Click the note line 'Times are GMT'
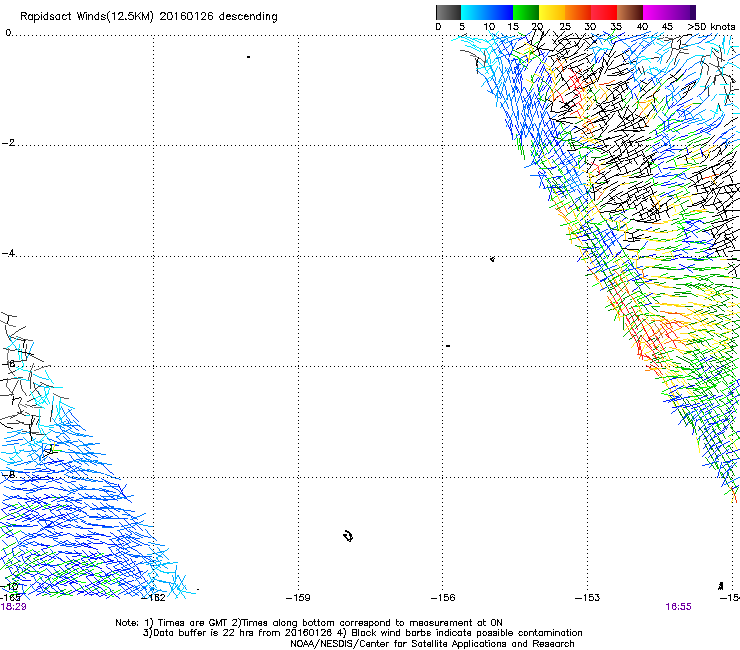Image resolution: width=740 pixels, height=650 pixels. click(193, 623)
